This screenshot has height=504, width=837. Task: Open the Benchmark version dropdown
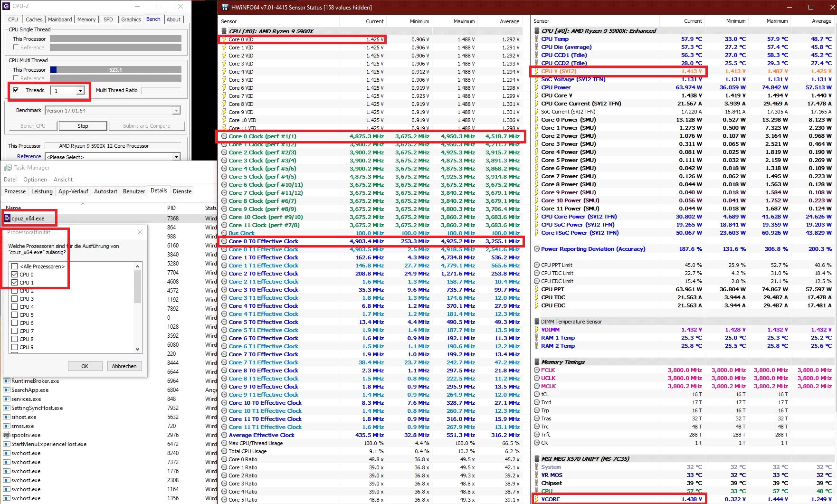176,111
